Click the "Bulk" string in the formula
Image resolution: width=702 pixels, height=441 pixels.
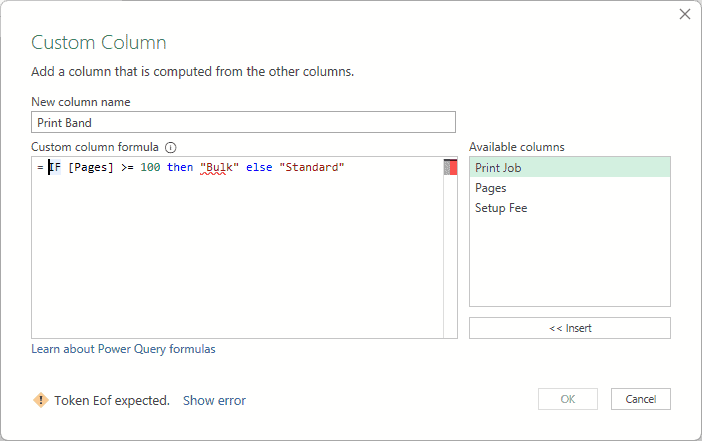(219, 167)
